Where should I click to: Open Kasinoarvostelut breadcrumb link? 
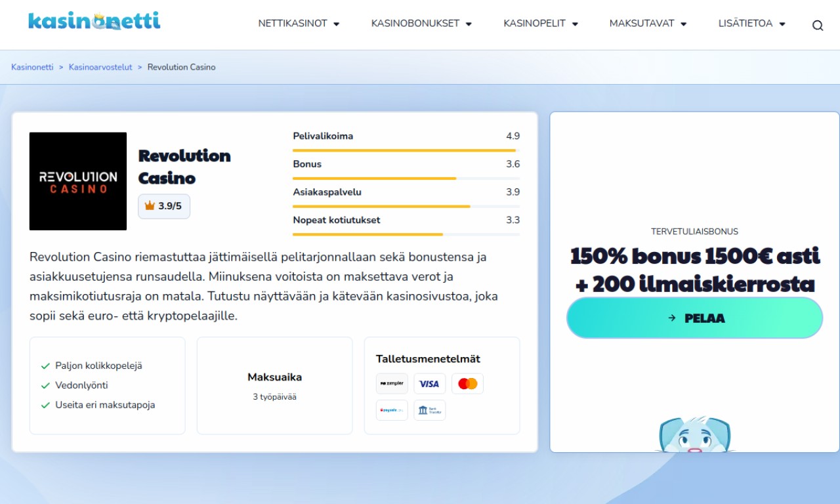point(100,67)
